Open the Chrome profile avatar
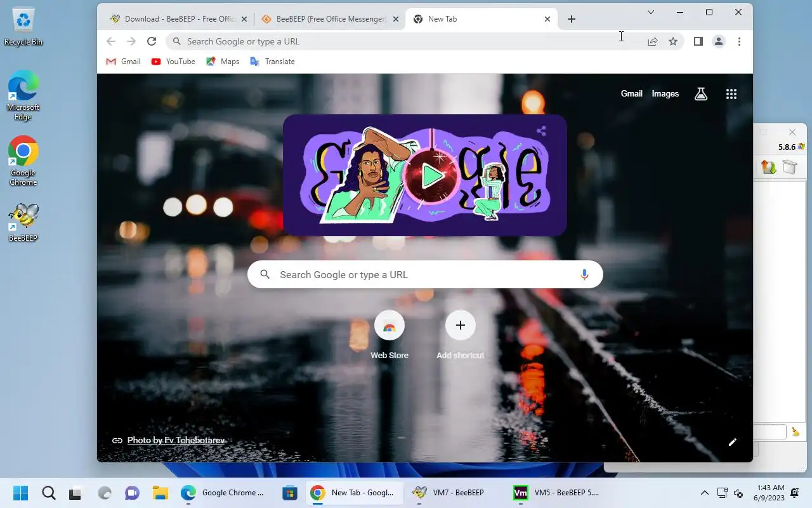 pyautogui.click(x=719, y=41)
